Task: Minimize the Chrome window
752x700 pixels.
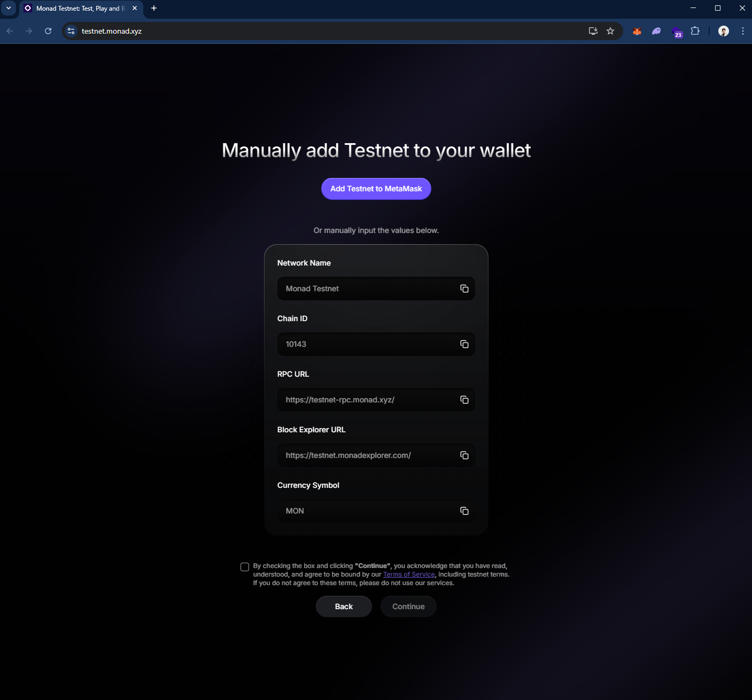Action: click(x=693, y=8)
